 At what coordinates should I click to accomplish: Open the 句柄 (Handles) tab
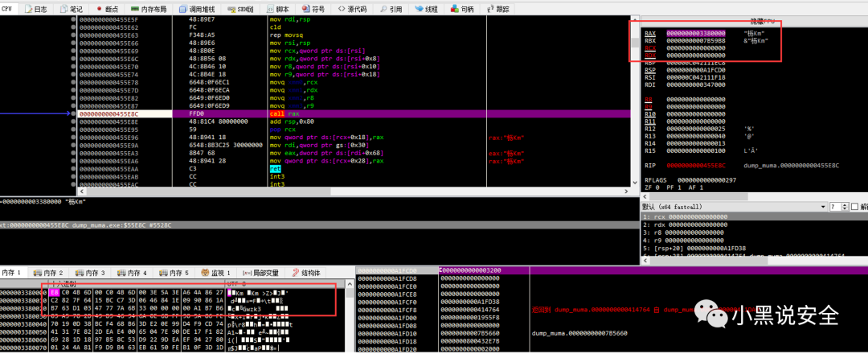462,10
